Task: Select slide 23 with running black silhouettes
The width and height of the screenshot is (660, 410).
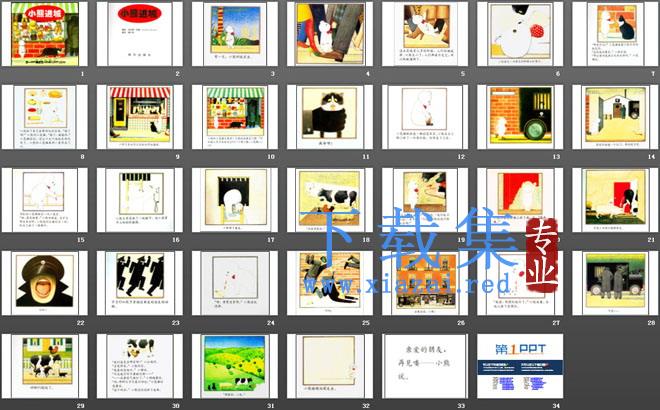Action: 140,283
